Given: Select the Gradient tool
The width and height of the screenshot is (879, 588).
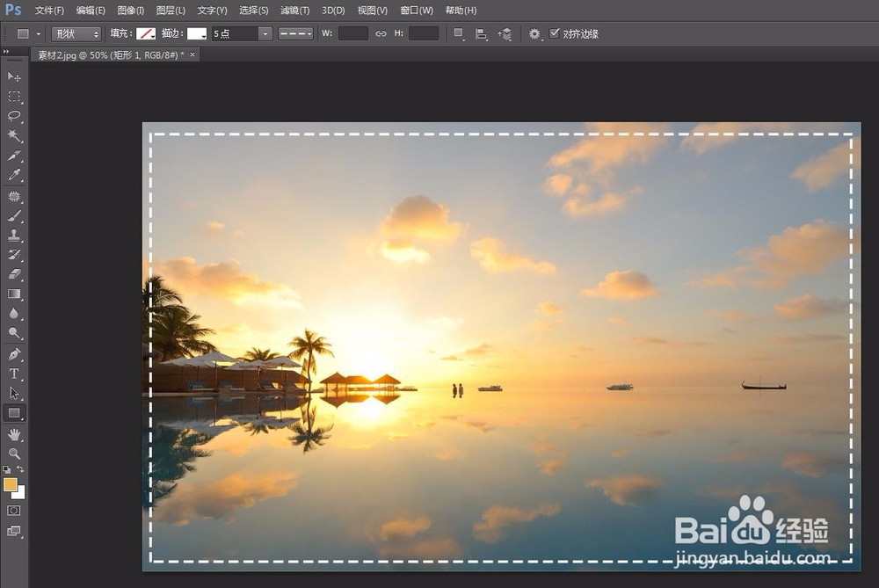Looking at the screenshot, I should click(14, 294).
